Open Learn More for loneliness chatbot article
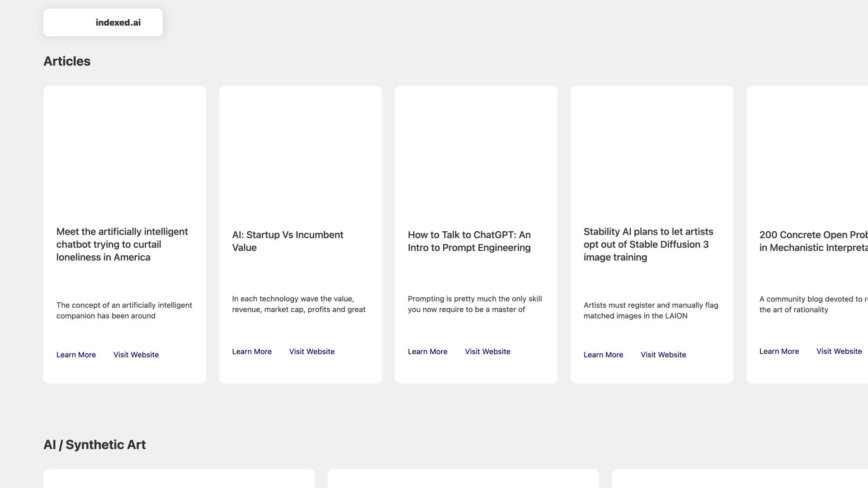This screenshot has width=868, height=488. tap(76, 355)
